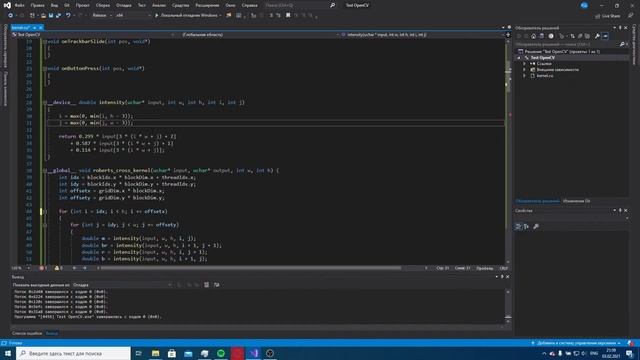Click Live Share in the top right
The height and width of the screenshot is (360, 640).
tap(607, 16)
